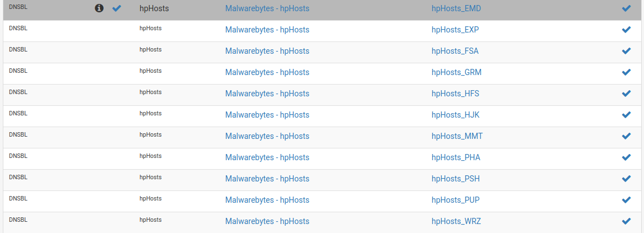
Task: Click Malwarebytes - hpHosts link in the hpHosts_WRZ row
Action: tap(267, 221)
